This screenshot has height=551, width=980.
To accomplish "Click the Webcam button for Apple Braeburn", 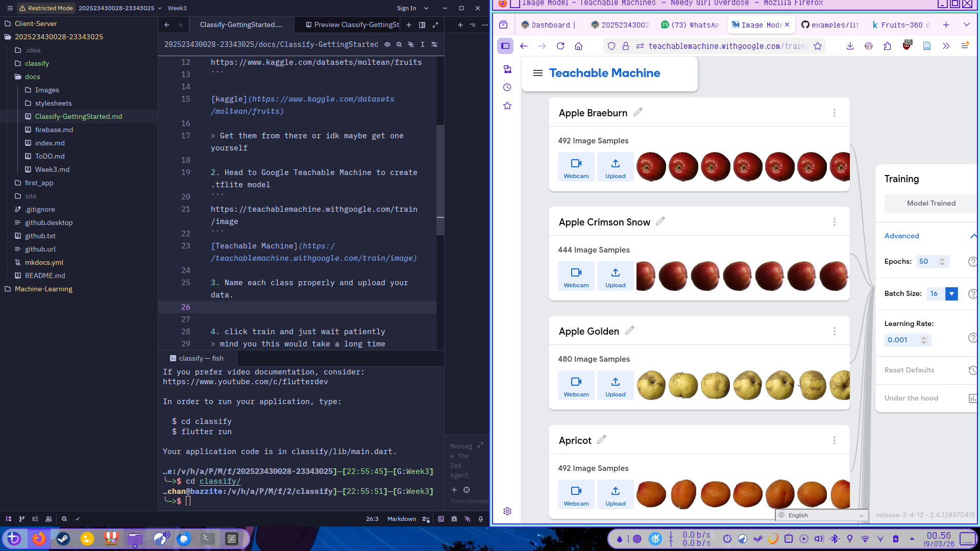I will point(576,167).
